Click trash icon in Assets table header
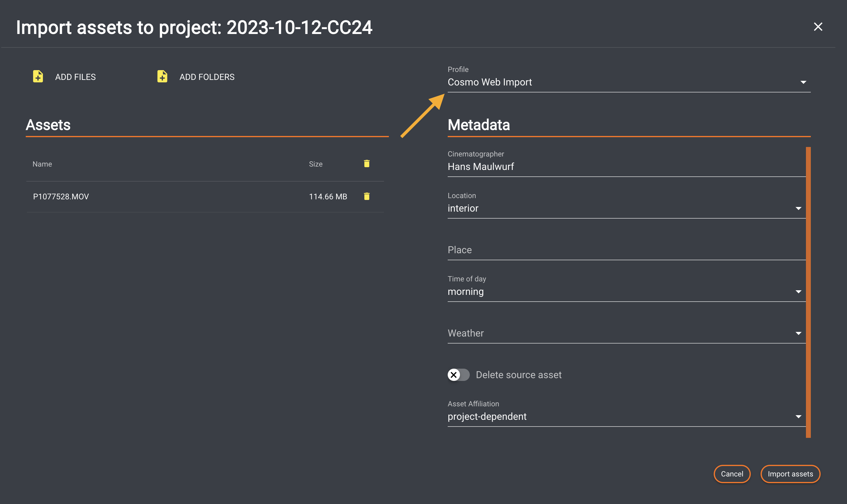This screenshot has width=847, height=504. coord(367,164)
